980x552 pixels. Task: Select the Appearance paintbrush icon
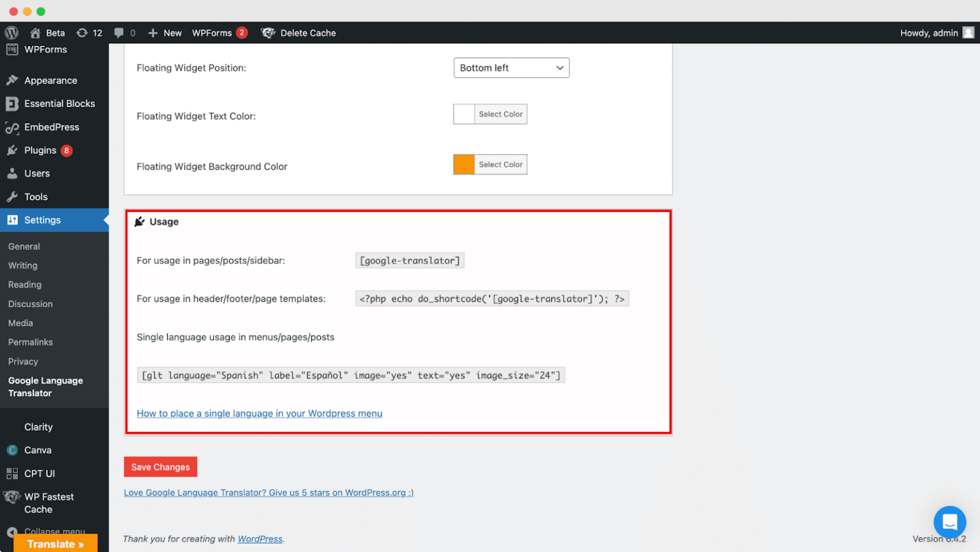pos(11,80)
